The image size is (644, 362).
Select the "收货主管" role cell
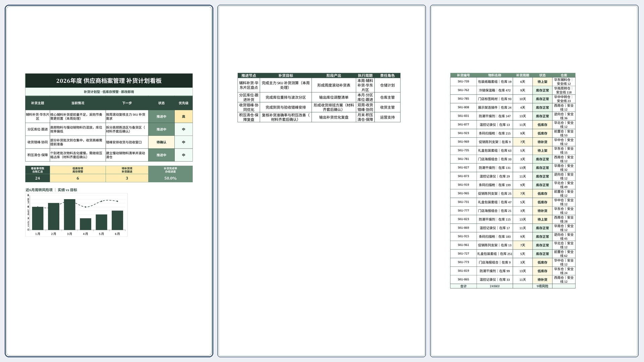tap(387, 108)
